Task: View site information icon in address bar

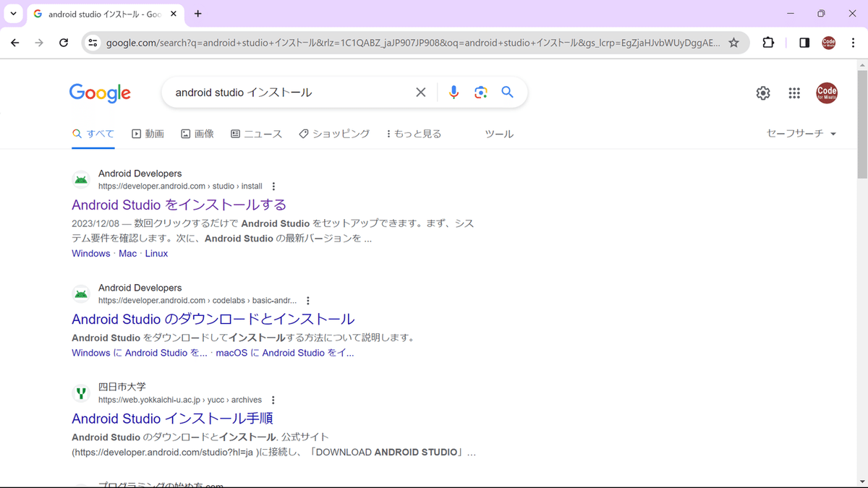Action: (92, 43)
